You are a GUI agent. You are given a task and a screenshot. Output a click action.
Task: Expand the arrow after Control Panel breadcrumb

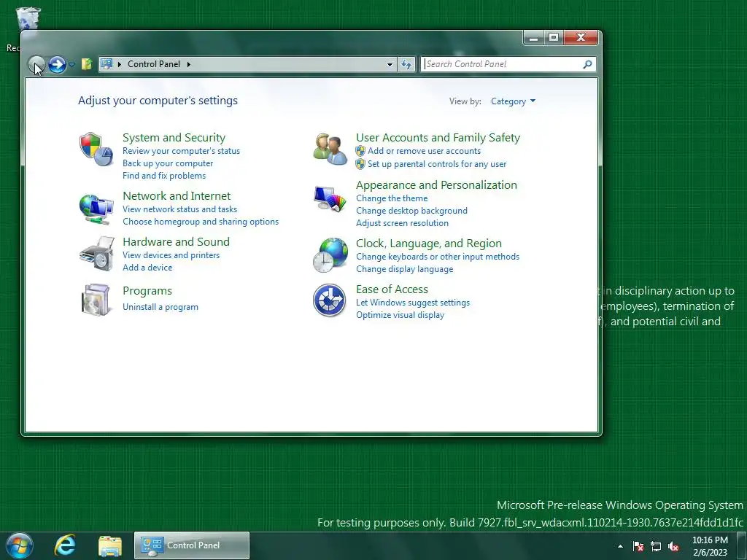point(189,64)
